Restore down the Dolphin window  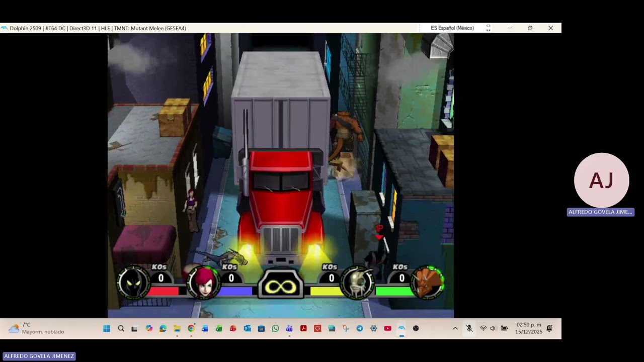tap(530, 28)
